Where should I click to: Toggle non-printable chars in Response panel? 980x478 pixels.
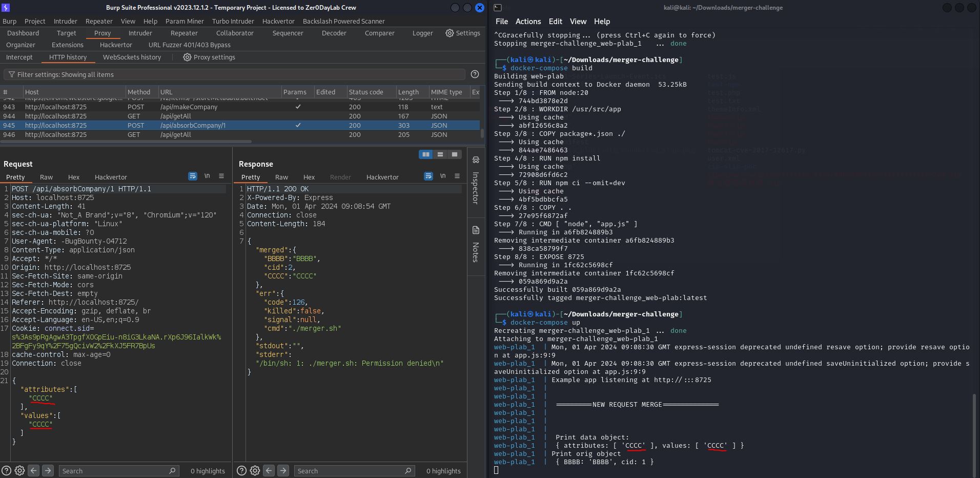(443, 176)
